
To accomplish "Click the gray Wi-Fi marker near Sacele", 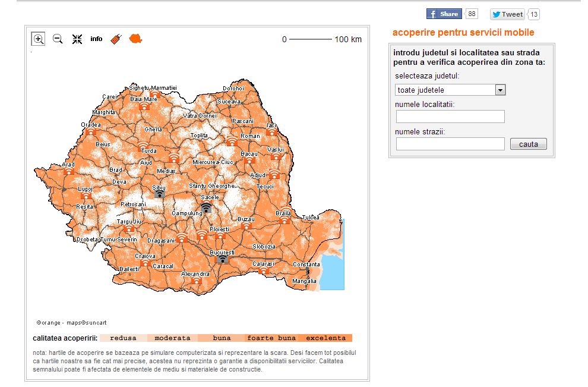I will click(x=206, y=207).
